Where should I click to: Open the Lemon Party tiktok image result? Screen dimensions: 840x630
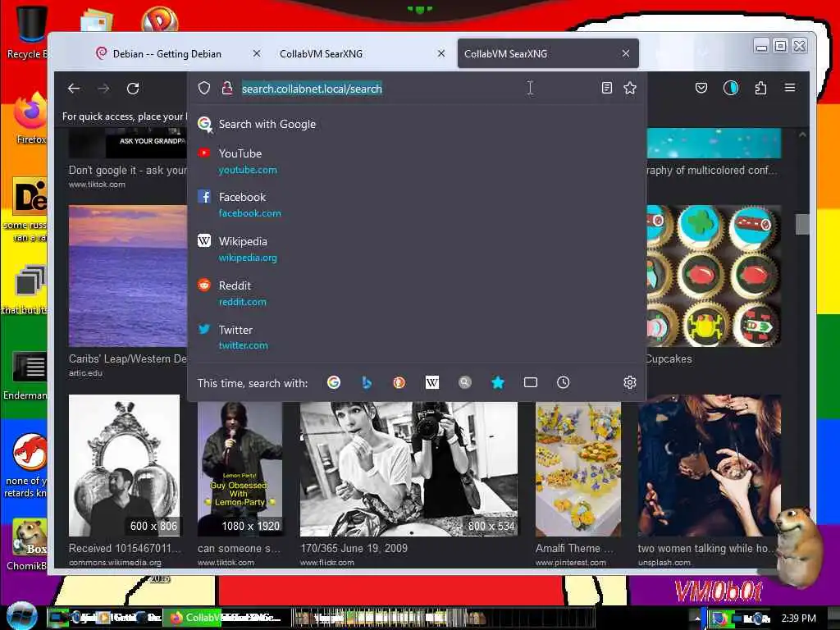[240, 468]
